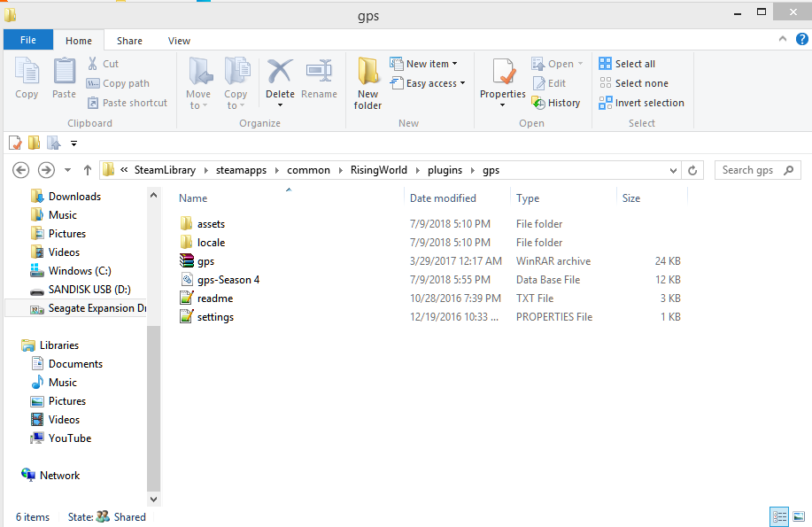Open the Customize Quick Access Toolbar arrow
The height and width of the screenshot is (527, 812).
73,143
